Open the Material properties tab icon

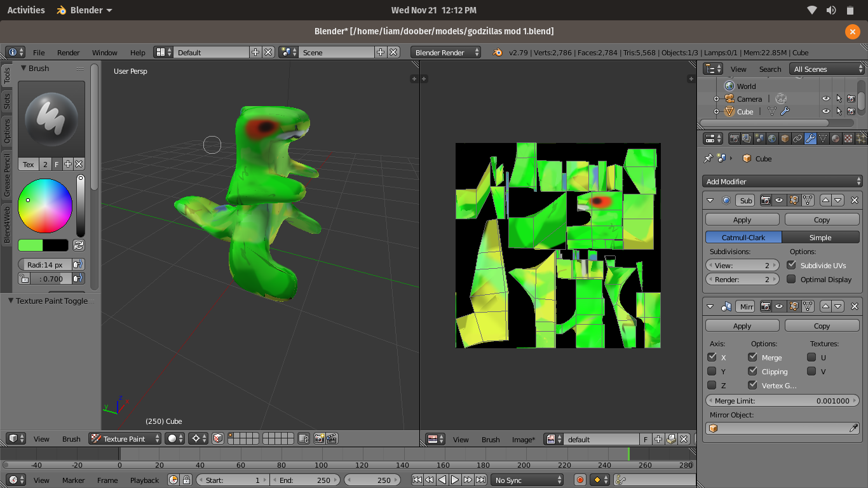(835, 139)
